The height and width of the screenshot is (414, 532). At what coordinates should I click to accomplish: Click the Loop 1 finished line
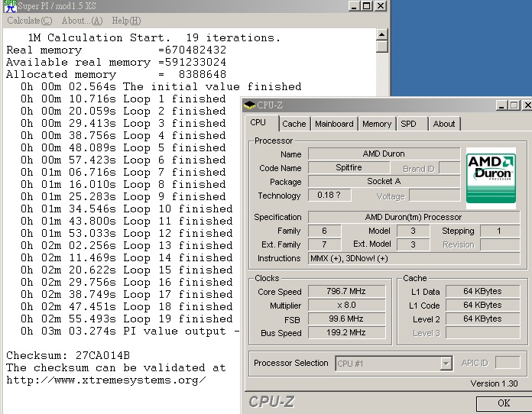point(123,99)
